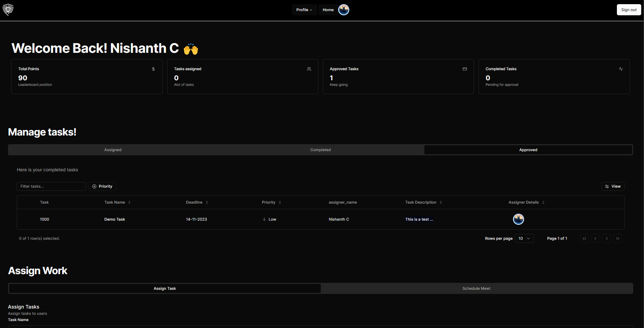Go to the previous page of tasks
This screenshot has height=328, width=644.
click(x=595, y=238)
